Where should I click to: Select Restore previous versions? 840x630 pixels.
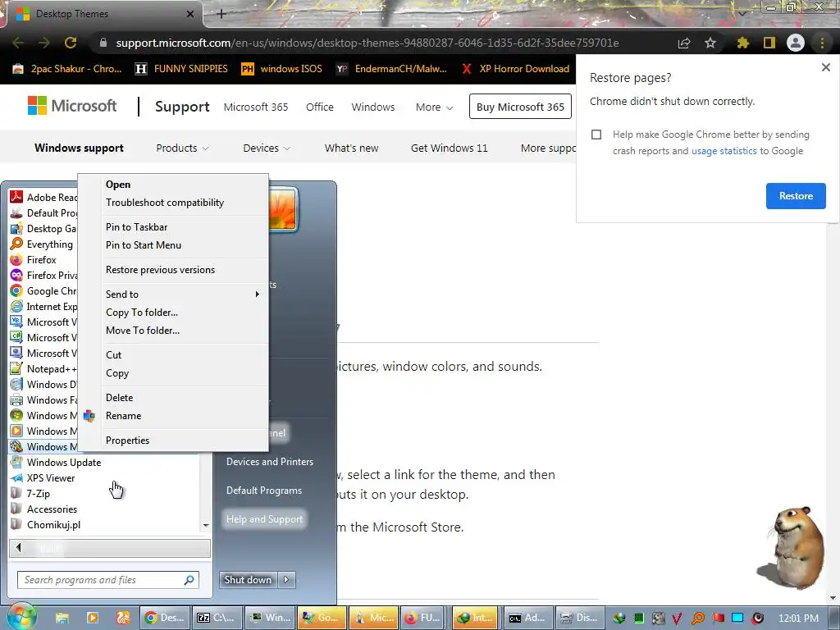182,269
